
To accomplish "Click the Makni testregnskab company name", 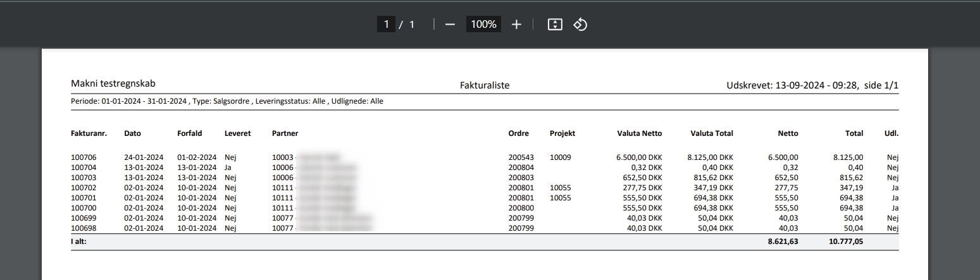I will tap(113, 84).
